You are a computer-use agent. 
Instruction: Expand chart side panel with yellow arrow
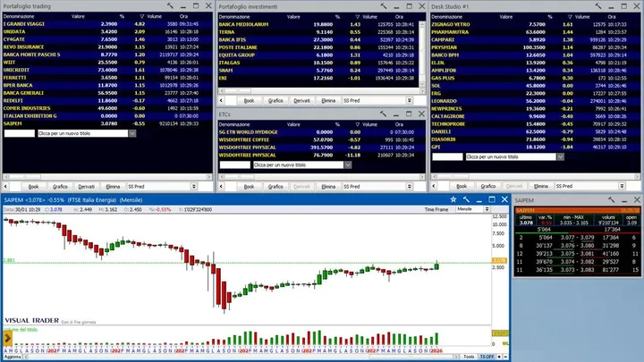[x=7, y=339]
